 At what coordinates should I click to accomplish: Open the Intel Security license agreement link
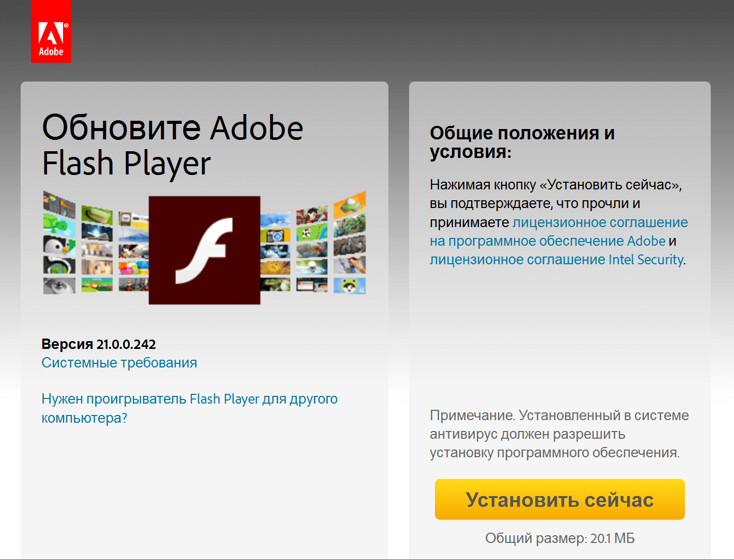(556, 260)
